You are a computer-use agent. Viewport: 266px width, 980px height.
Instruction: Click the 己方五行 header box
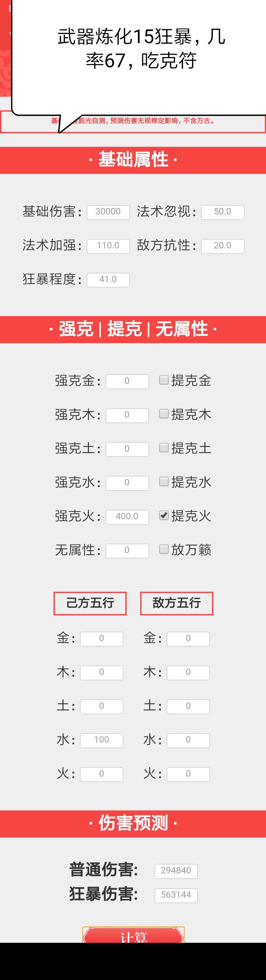(90, 603)
